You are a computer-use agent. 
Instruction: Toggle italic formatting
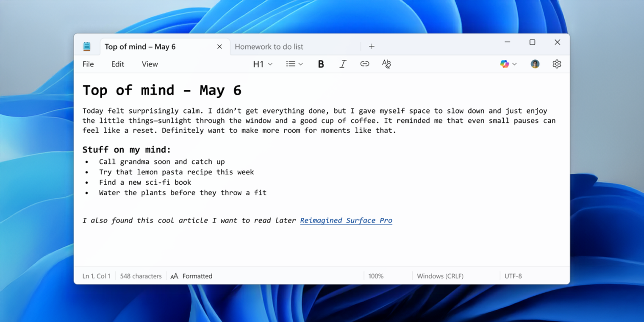pos(343,64)
